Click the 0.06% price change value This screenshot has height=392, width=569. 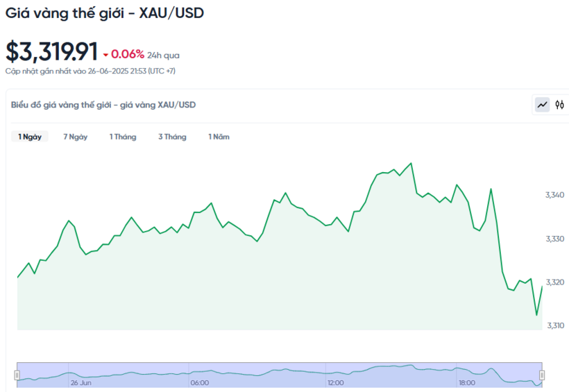click(128, 54)
